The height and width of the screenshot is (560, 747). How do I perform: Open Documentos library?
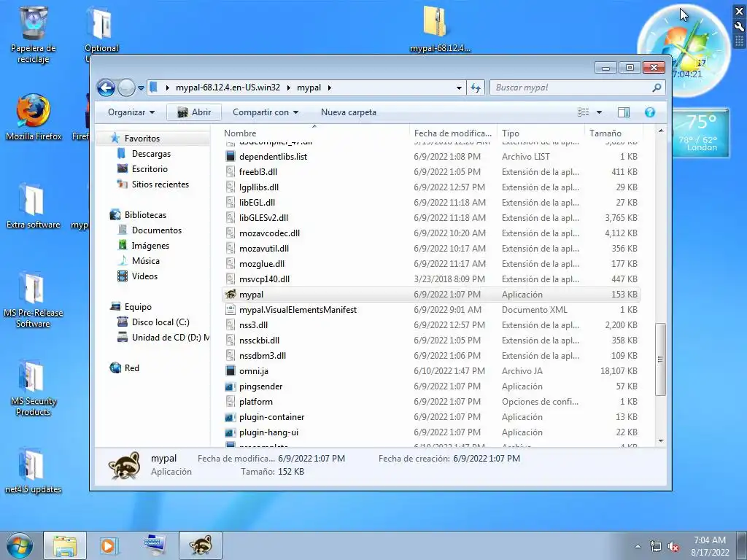coord(156,230)
